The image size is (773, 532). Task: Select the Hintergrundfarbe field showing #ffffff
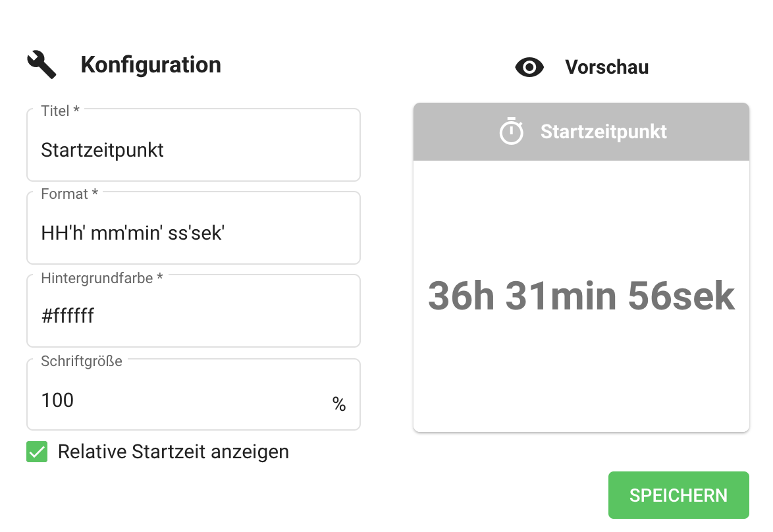click(x=193, y=316)
